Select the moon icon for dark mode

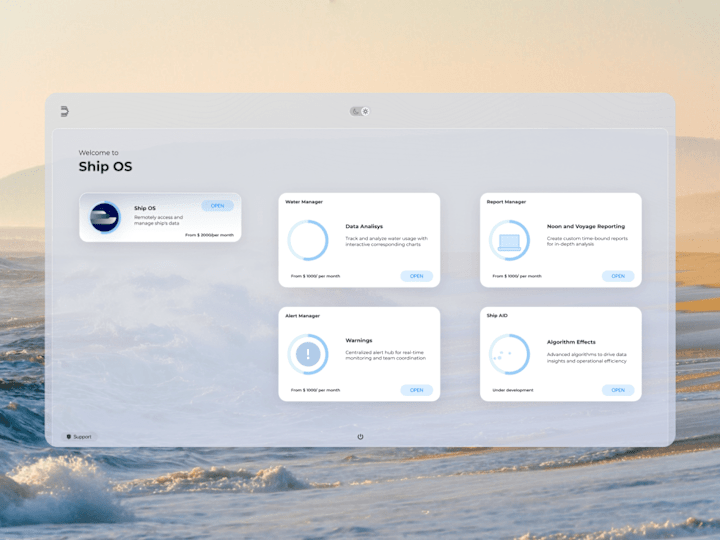click(x=355, y=111)
